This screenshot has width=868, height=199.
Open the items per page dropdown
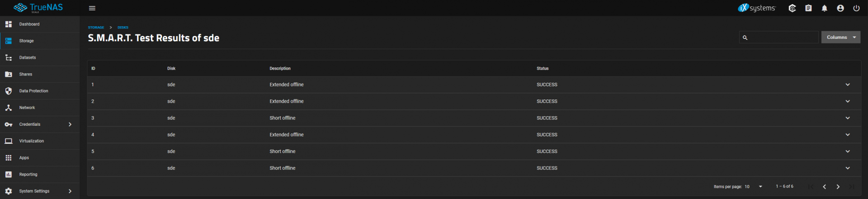pos(753,186)
